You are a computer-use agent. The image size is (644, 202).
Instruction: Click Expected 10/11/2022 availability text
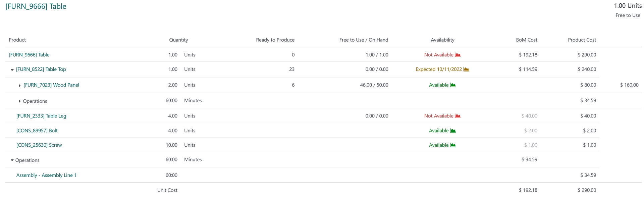[438, 69]
